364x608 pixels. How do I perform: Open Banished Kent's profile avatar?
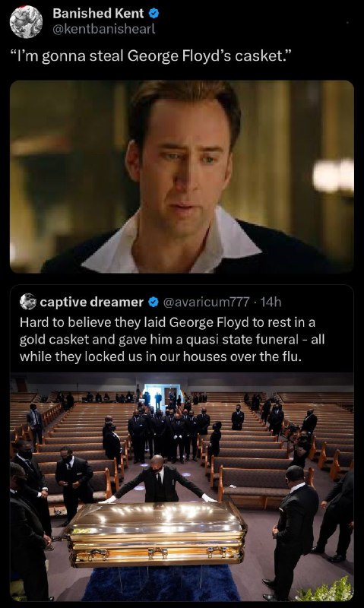pyautogui.click(x=26, y=21)
